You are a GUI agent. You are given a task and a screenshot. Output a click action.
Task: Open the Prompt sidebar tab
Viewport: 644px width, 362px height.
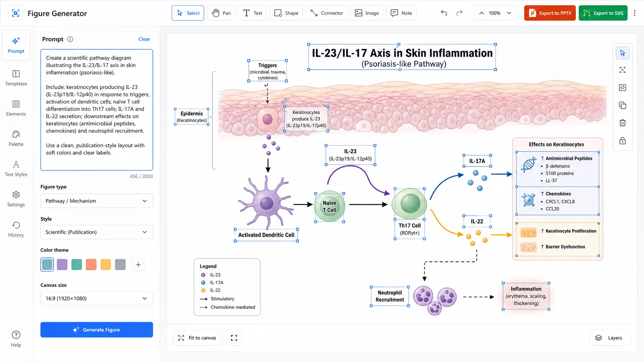(16, 45)
